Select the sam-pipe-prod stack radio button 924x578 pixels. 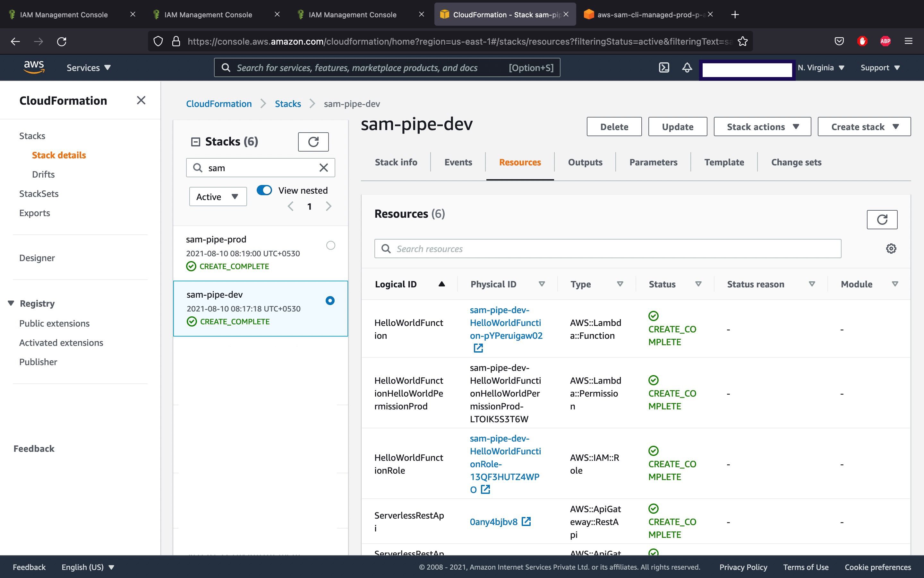(x=331, y=245)
